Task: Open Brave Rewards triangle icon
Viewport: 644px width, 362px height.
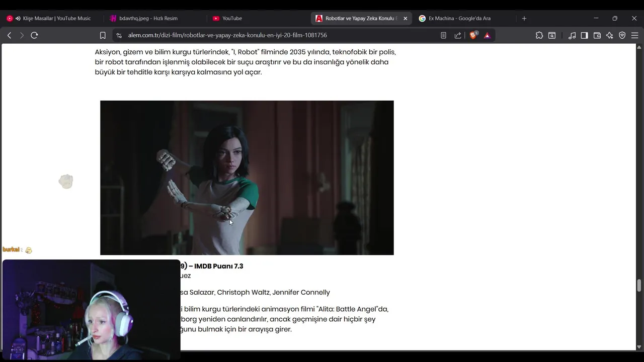Action: [x=487, y=35]
